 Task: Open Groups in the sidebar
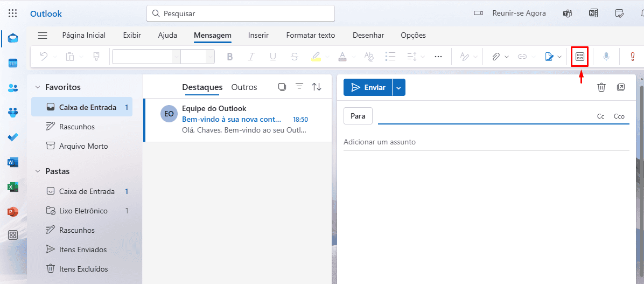(x=13, y=112)
